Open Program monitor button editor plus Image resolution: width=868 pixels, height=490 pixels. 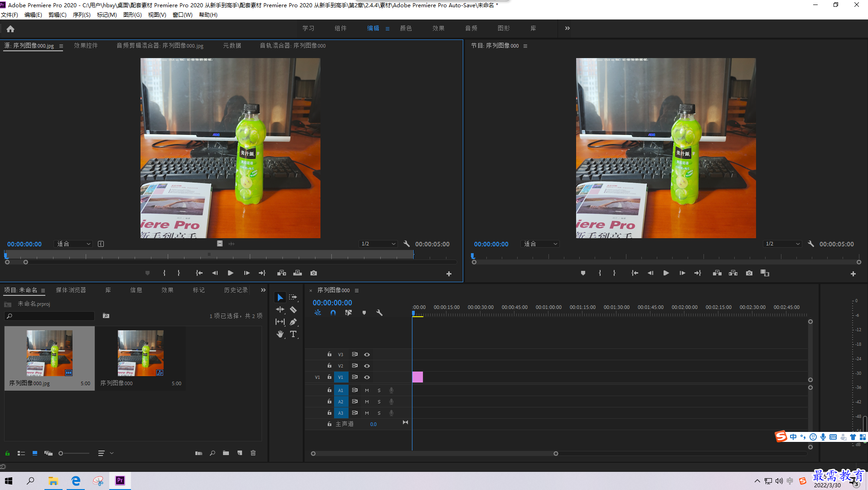pyautogui.click(x=853, y=274)
